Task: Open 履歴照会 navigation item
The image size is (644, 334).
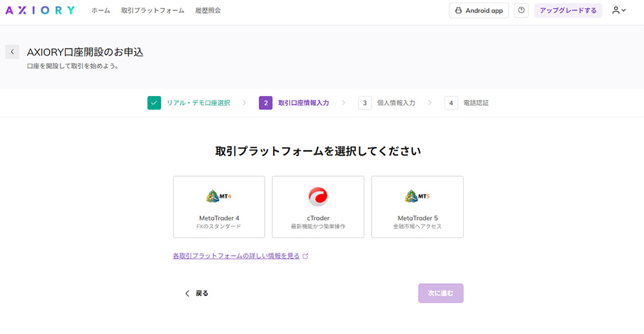Action: [x=208, y=11]
